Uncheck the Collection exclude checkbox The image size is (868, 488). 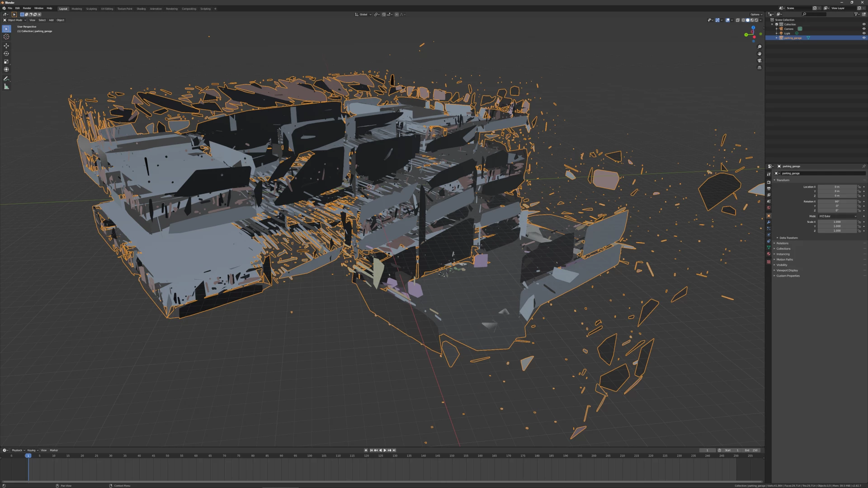(777, 24)
